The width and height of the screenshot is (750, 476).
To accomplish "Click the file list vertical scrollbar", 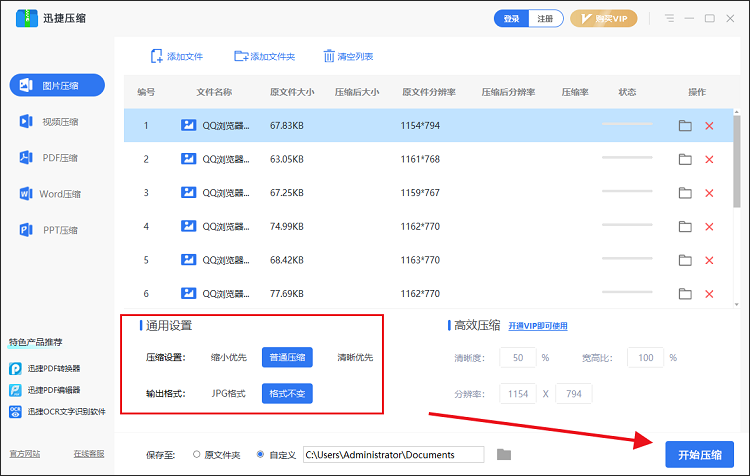I will pyautogui.click(x=737, y=162).
